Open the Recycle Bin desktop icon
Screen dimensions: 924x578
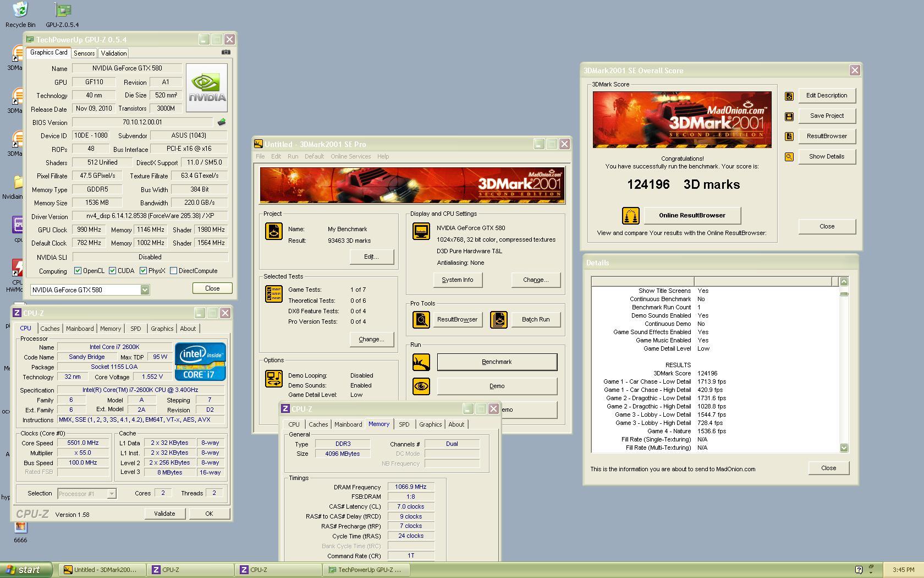pos(20,14)
